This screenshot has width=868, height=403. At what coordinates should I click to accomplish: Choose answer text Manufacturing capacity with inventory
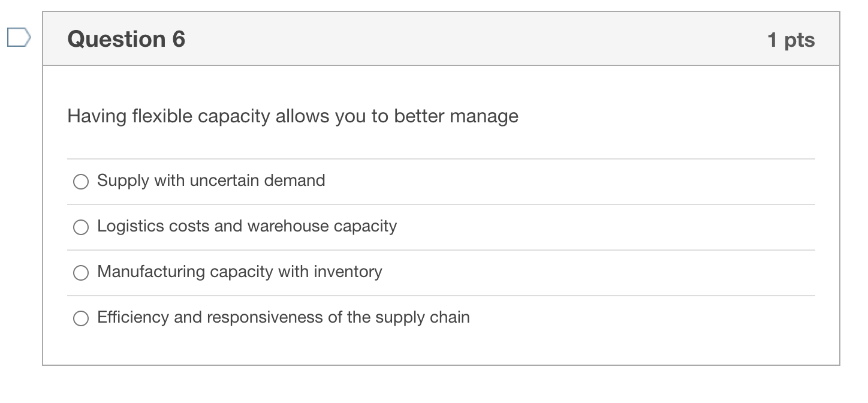coord(239,272)
